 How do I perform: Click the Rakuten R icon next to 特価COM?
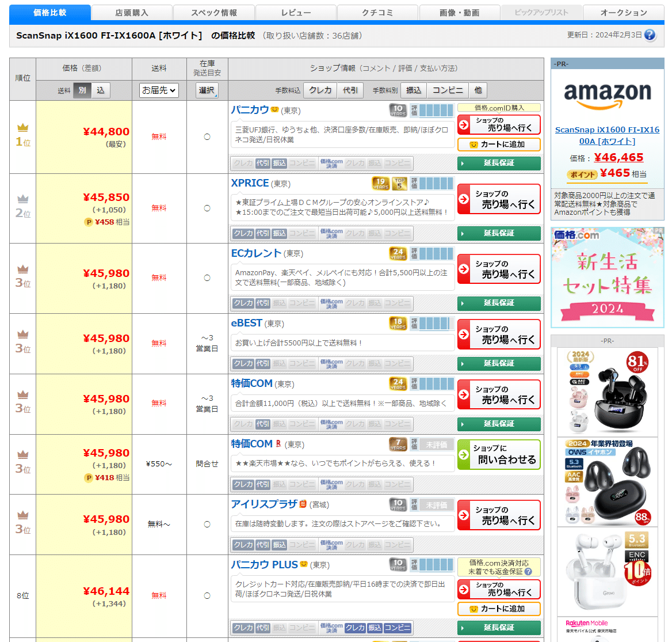tap(278, 443)
